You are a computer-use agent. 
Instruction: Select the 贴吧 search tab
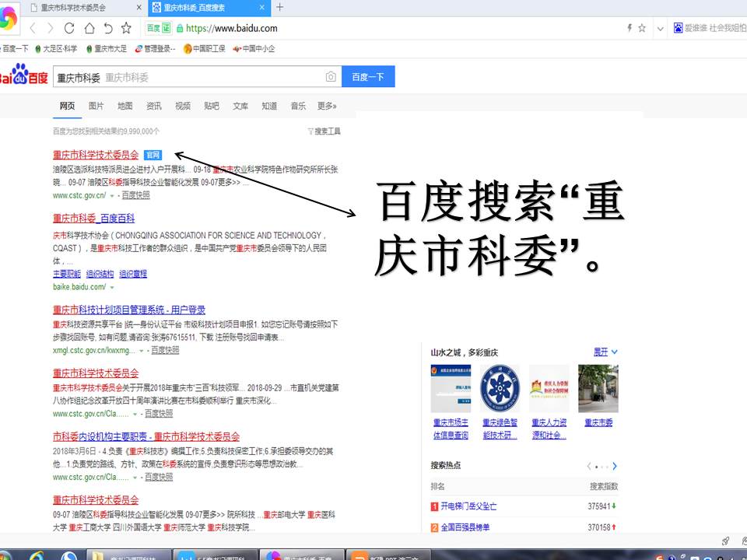click(x=212, y=106)
